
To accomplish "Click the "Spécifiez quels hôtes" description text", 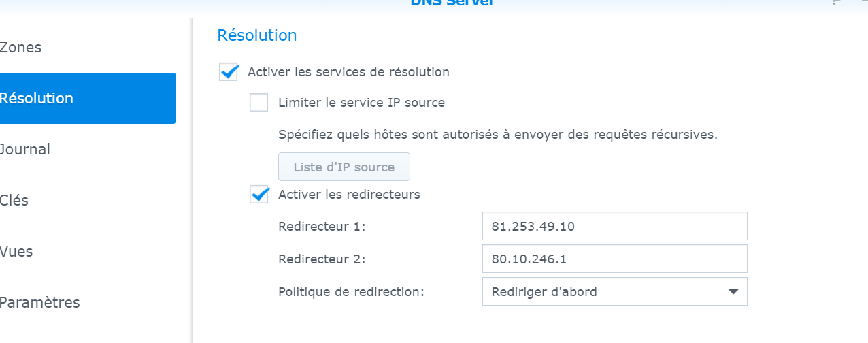I will 497,134.
